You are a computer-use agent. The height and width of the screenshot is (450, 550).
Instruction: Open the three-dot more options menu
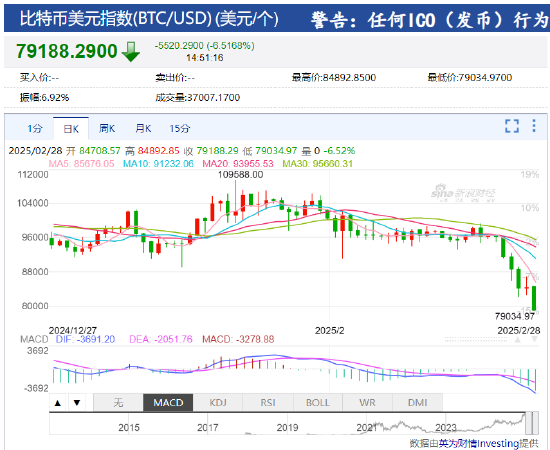[x=534, y=126]
